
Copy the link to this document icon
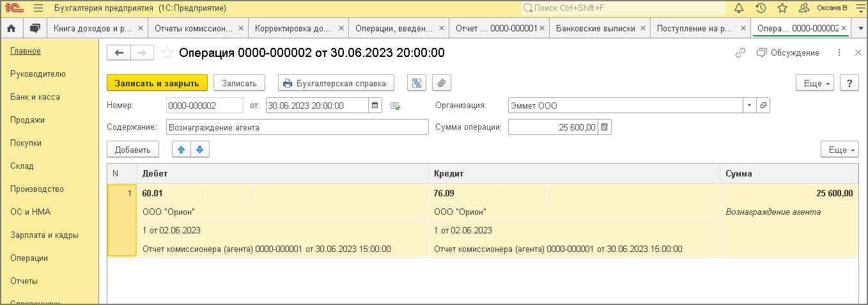click(x=740, y=53)
